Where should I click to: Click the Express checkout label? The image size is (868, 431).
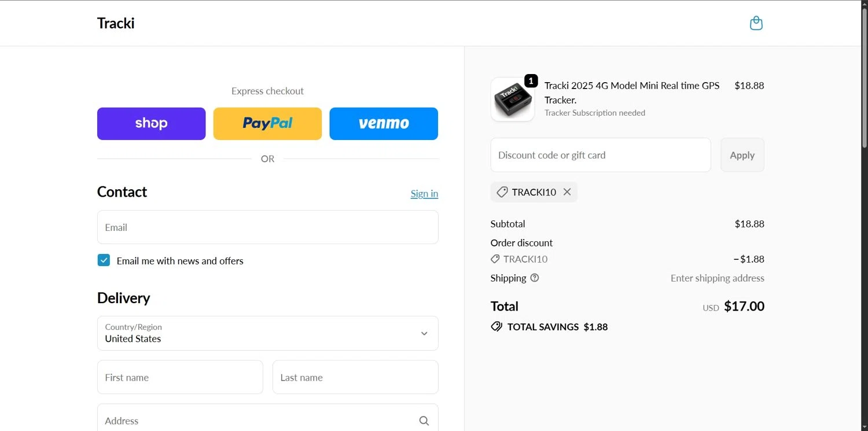[267, 91]
